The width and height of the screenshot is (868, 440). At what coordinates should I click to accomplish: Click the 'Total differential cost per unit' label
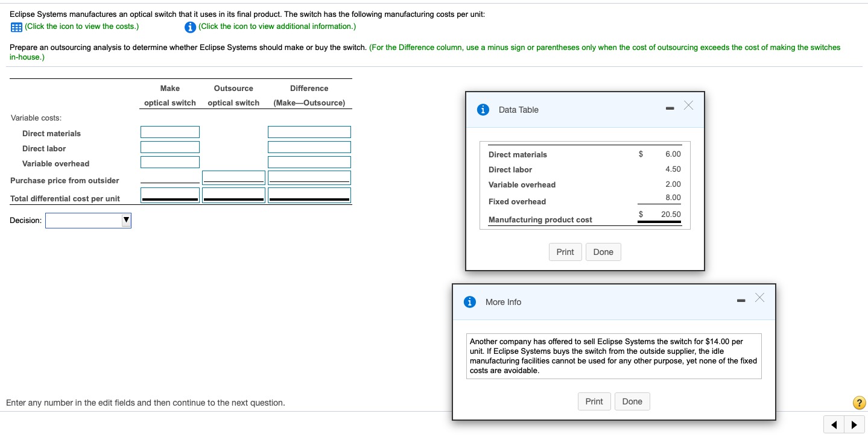65,198
